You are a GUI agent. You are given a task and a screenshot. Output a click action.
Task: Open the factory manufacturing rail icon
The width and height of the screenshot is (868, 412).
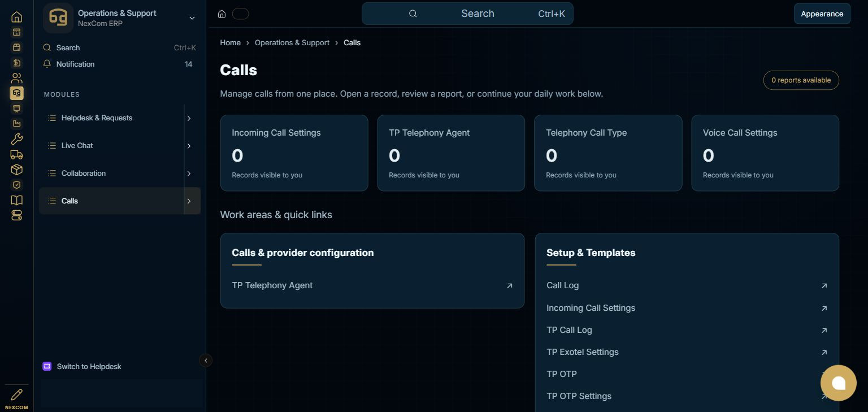17,124
